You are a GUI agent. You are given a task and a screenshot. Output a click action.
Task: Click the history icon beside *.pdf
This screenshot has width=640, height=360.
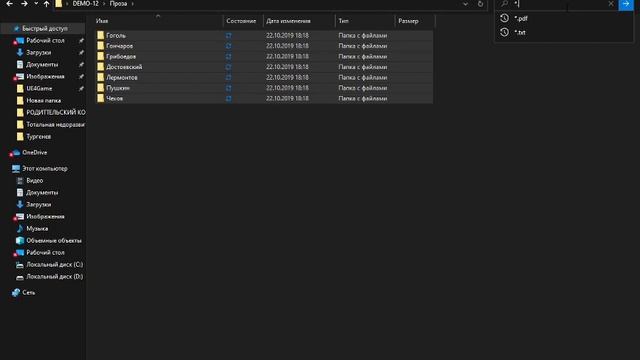(x=504, y=18)
